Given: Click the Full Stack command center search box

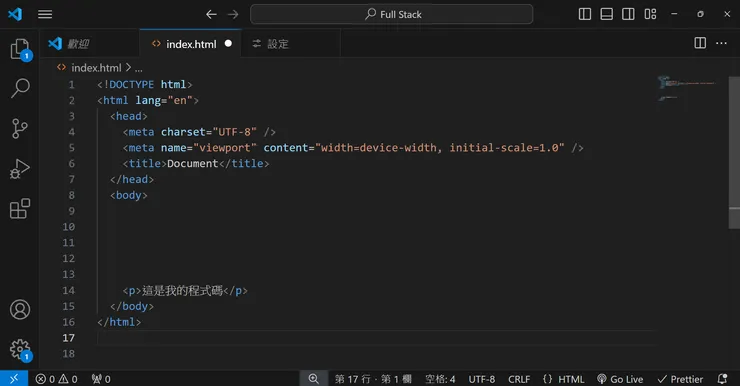Looking at the screenshot, I should point(392,14).
